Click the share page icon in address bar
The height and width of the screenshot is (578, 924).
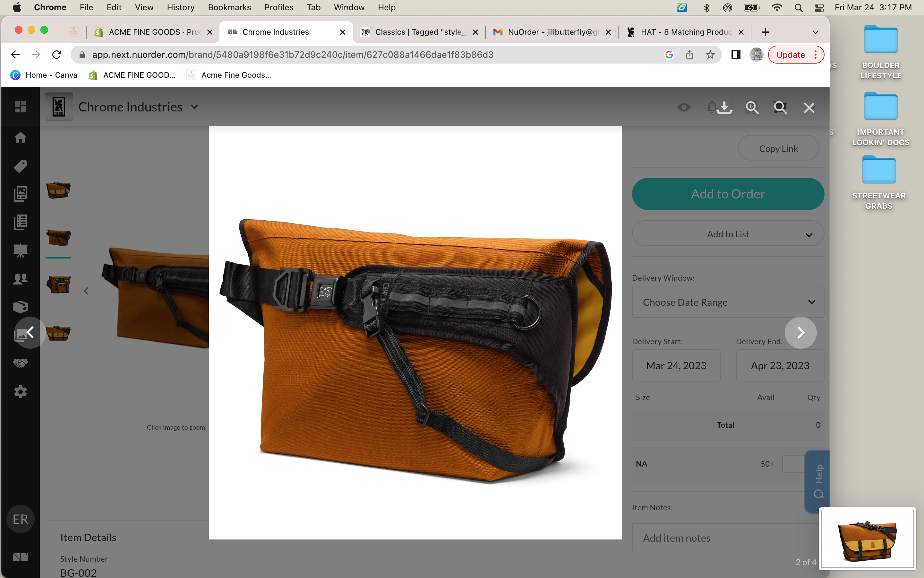(689, 55)
